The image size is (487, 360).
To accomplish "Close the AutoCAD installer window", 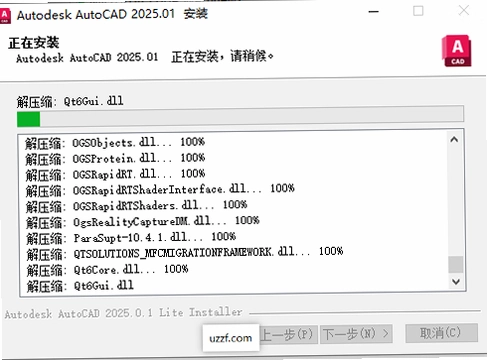I will pyautogui.click(x=464, y=11).
